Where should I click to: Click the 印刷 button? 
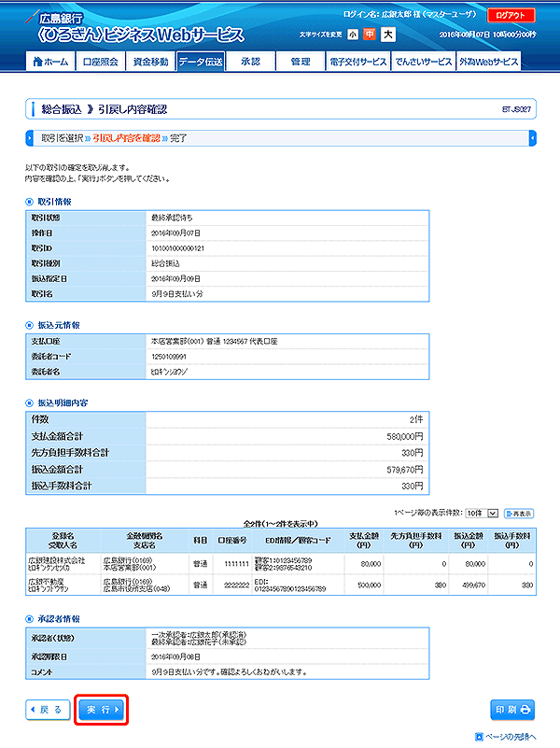512,710
